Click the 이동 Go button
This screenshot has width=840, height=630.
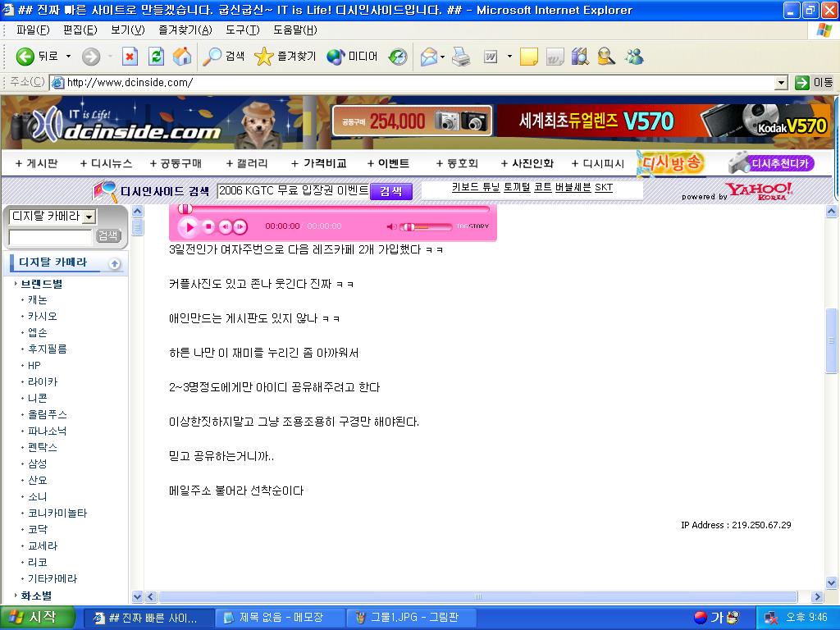(814, 83)
